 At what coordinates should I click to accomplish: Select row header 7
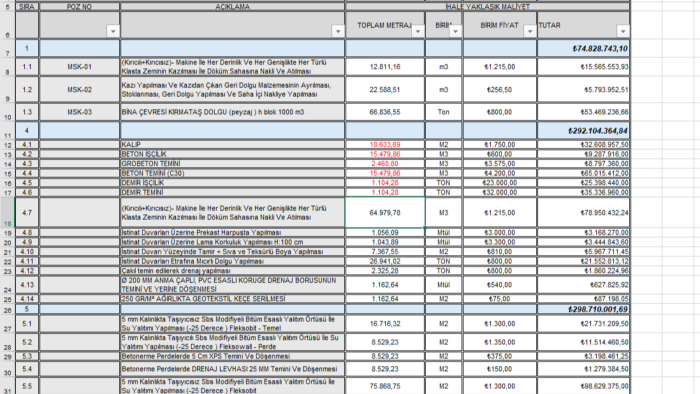pyautogui.click(x=8, y=48)
